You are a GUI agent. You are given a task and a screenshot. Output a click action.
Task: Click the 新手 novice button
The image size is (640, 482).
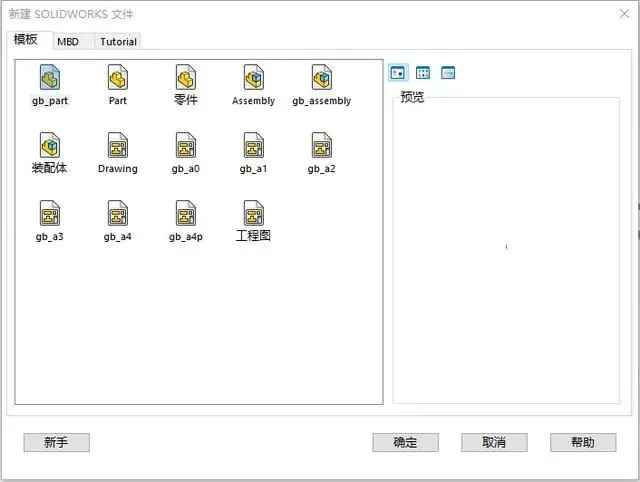point(56,442)
